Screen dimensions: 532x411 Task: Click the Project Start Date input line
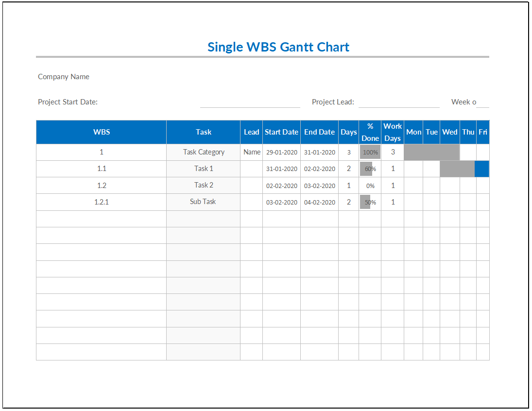(250, 102)
